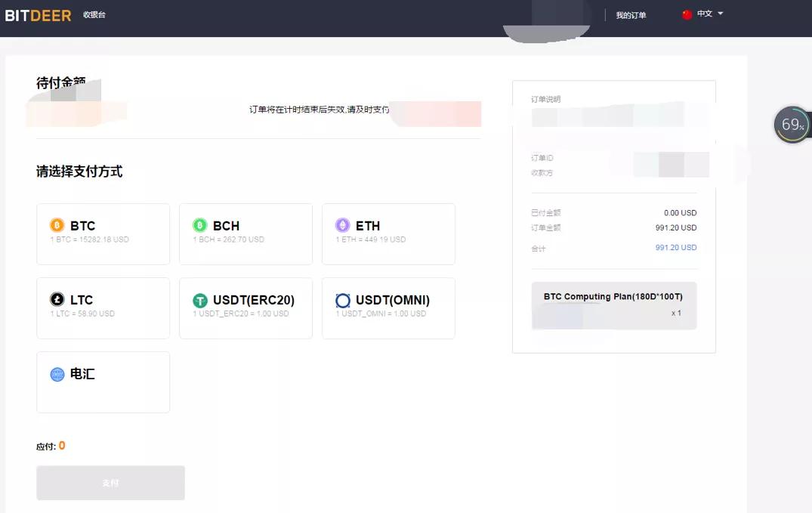Screen dimensions: 812x513
Task: Click the green Bitcoin Cash icon
Action: (x=200, y=225)
